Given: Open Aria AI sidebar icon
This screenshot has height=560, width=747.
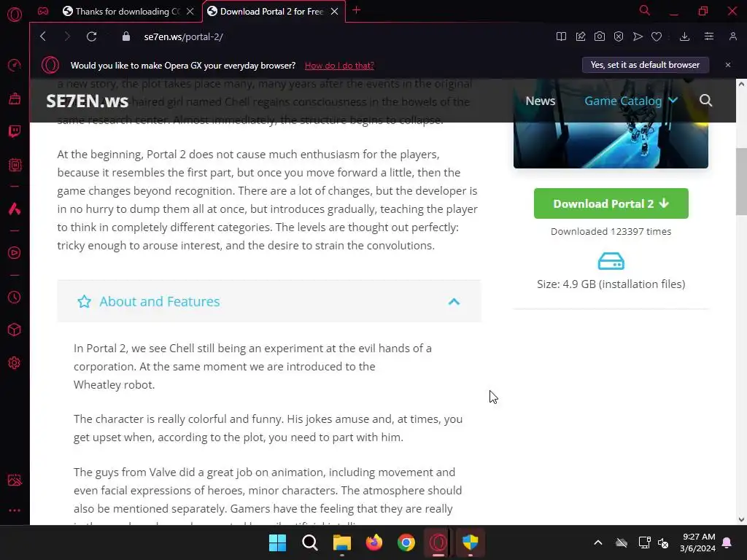Looking at the screenshot, I should coord(15,209).
